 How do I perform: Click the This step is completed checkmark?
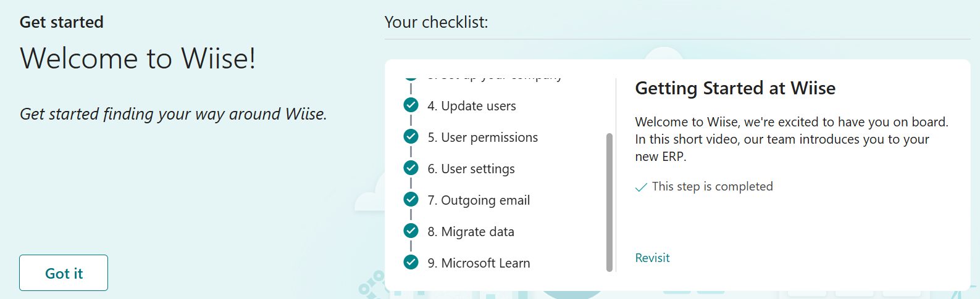coord(642,187)
